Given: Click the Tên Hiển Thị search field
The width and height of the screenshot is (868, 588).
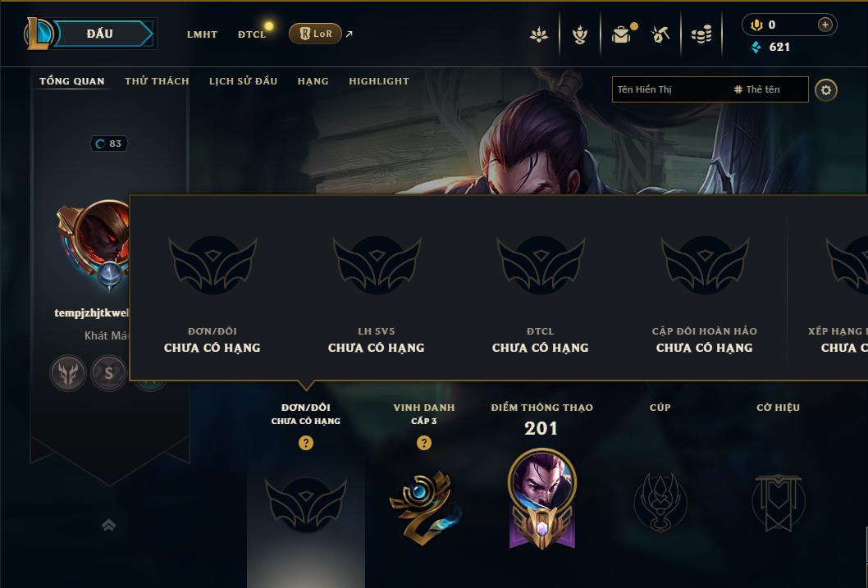Looking at the screenshot, I should pos(671,89).
